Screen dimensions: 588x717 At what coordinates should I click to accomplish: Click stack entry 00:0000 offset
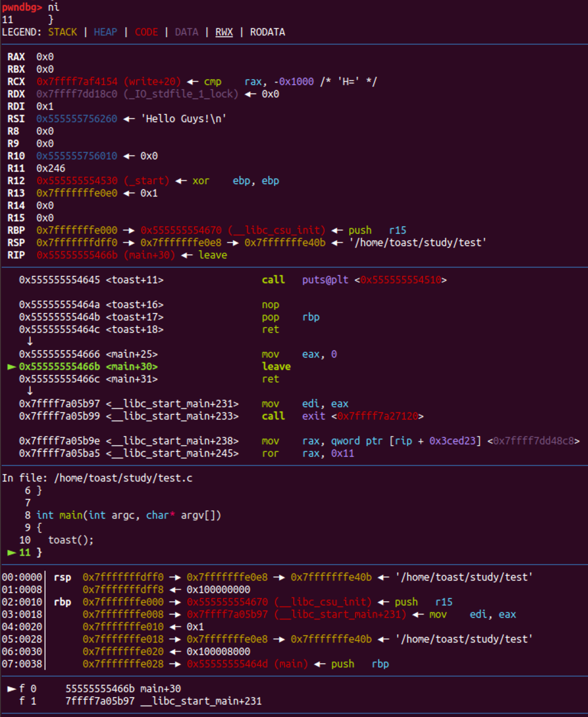click(22, 577)
